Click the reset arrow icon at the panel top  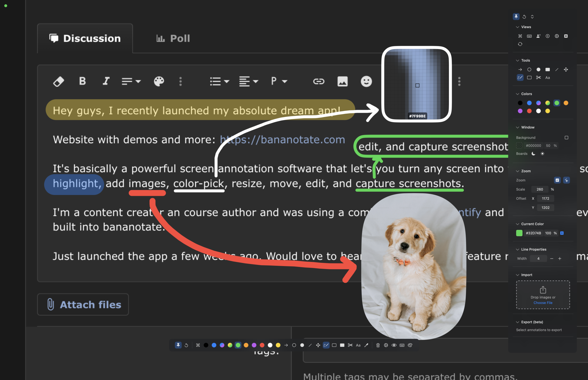pos(524,17)
